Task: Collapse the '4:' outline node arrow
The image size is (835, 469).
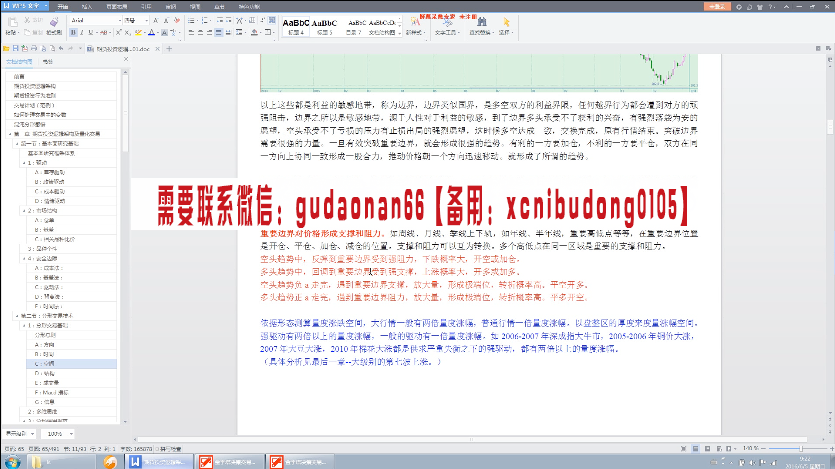Action: pyautogui.click(x=24, y=259)
